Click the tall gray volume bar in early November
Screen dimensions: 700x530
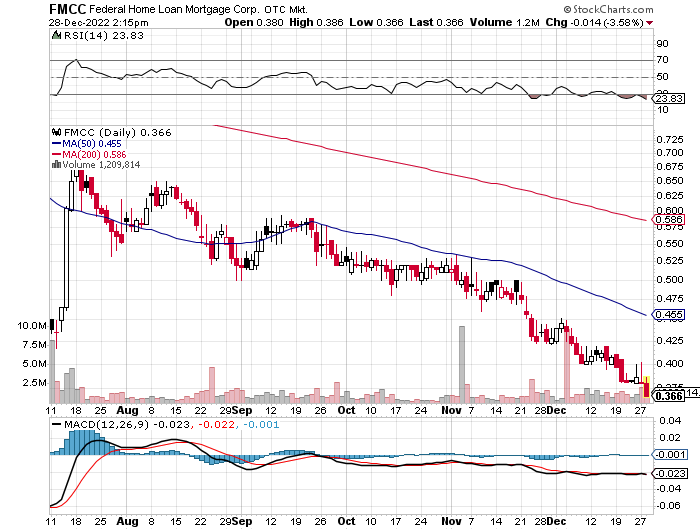click(462, 365)
